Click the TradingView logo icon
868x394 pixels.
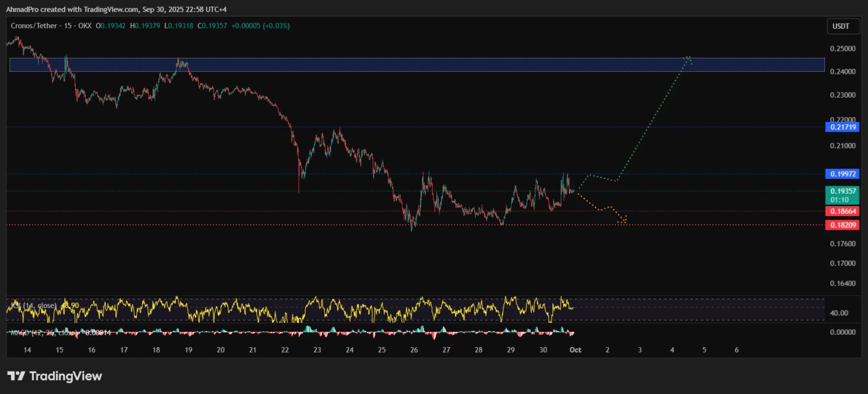tap(16, 376)
